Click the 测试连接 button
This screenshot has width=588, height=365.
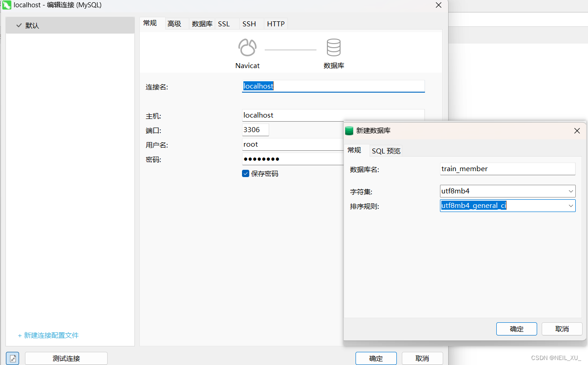66,358
